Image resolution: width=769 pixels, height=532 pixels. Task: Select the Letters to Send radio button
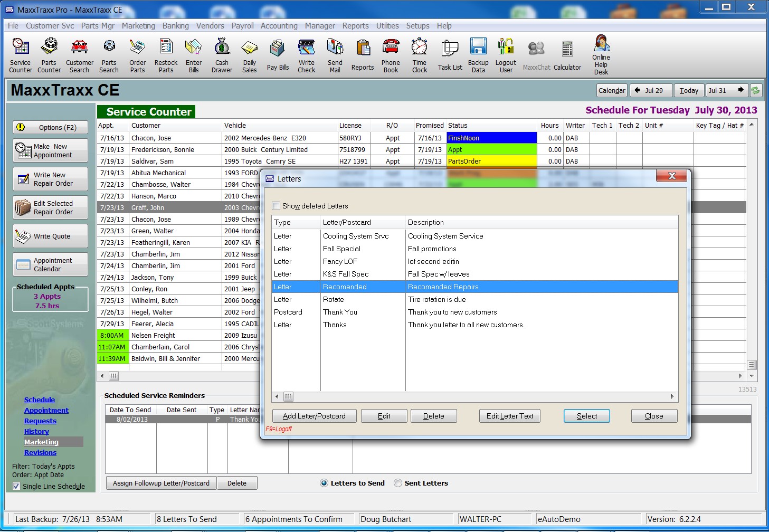point(324,483)
